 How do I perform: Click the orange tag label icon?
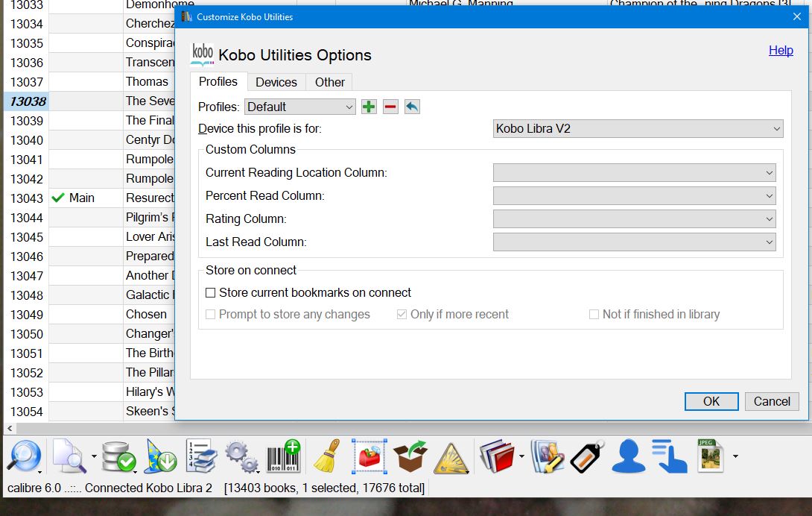[587, 456]
